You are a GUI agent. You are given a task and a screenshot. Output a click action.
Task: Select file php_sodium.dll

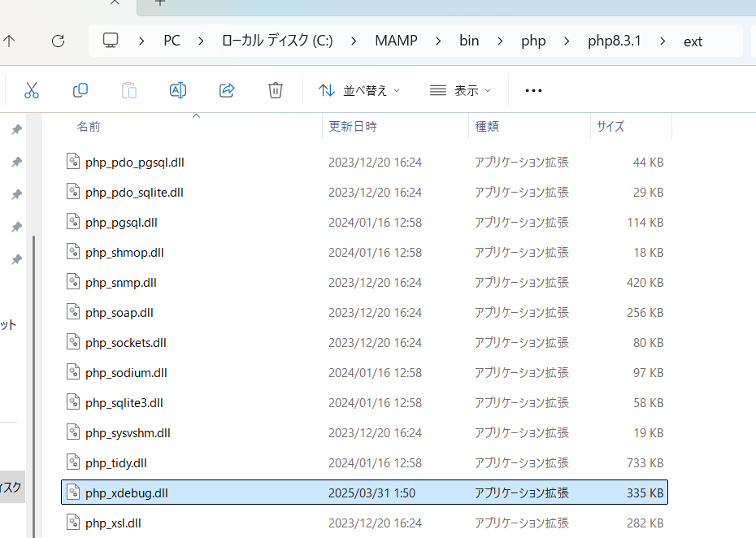point(364,373)
